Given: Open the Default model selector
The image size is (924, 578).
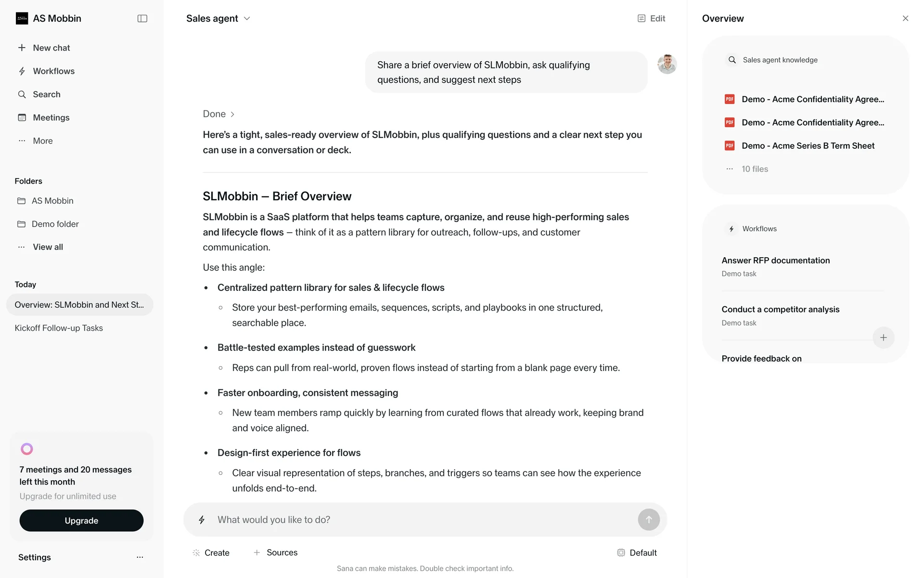Looking at the screenshot, I should pyautogui.click(x=637, y=552).
